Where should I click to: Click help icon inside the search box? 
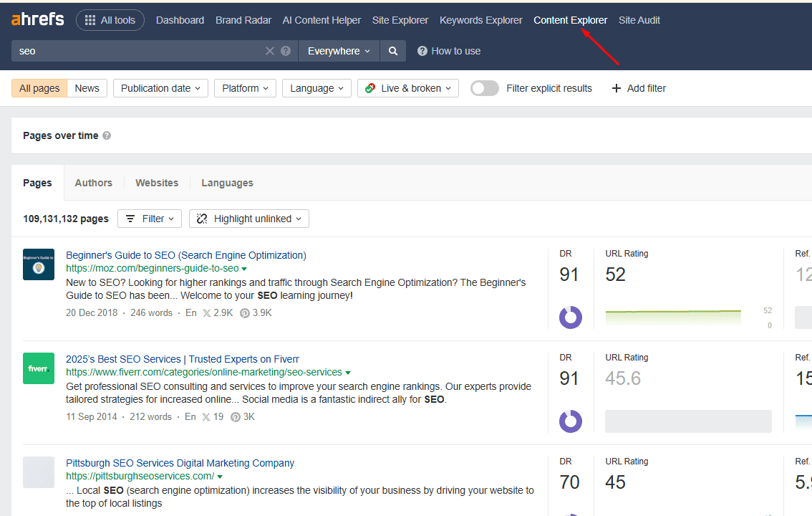coord(286,51)
